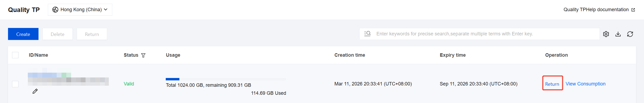The width and height of the screenshot is (644, 103).
Task: Edit the resource name with the pencil icon
Action: (35, 91)
